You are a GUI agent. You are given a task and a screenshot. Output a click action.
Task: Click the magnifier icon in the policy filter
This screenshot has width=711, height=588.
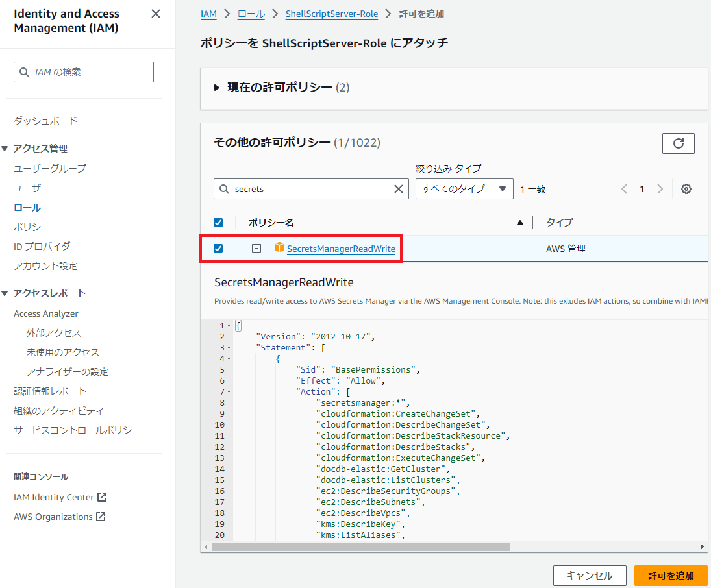(224, 189)
